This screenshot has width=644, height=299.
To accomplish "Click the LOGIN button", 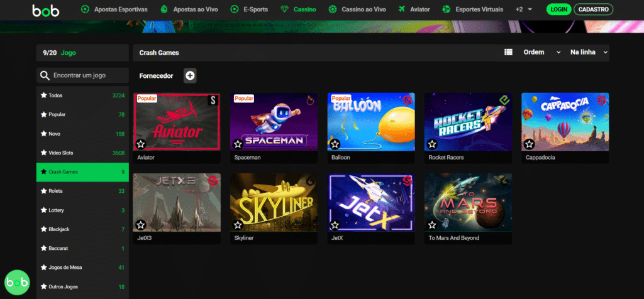I will click(x=558, y=9).
